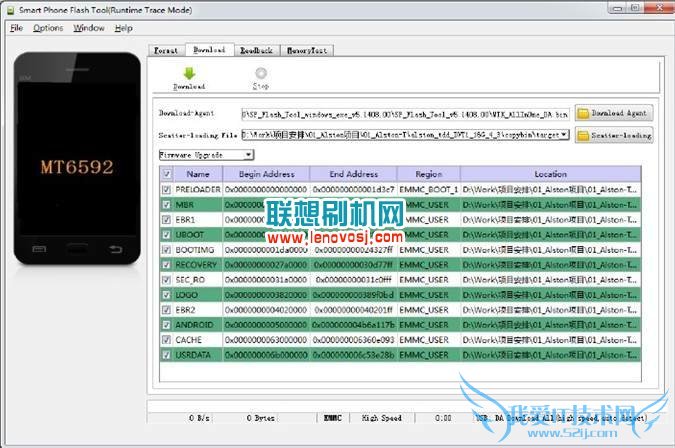This screenshot has height=448, width=675.
Task: Uncheck the MBR partition checkbox
Action: coord(167,204)
